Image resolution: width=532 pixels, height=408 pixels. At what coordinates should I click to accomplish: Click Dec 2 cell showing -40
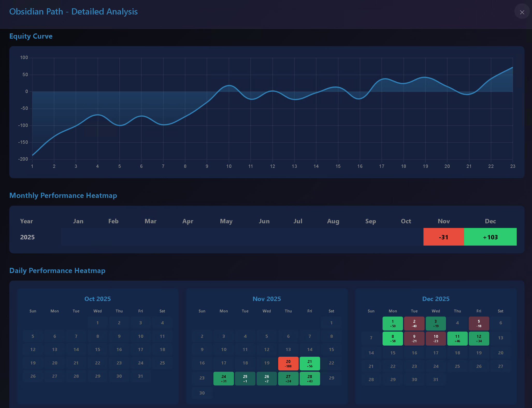tap(414, 323)
